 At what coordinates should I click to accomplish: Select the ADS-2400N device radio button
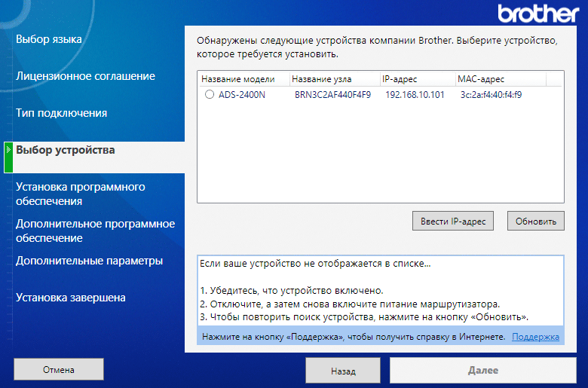tap(210, 94)
